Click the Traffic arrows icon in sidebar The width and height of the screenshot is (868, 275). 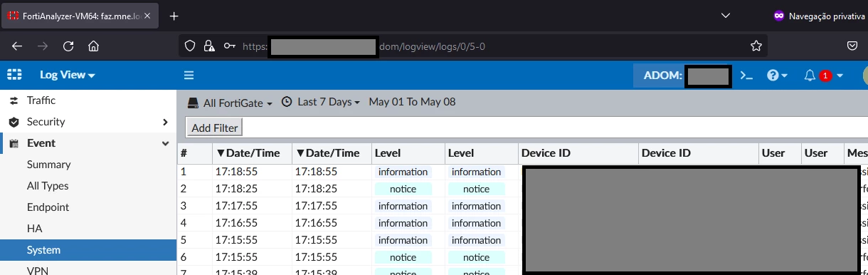14,100
